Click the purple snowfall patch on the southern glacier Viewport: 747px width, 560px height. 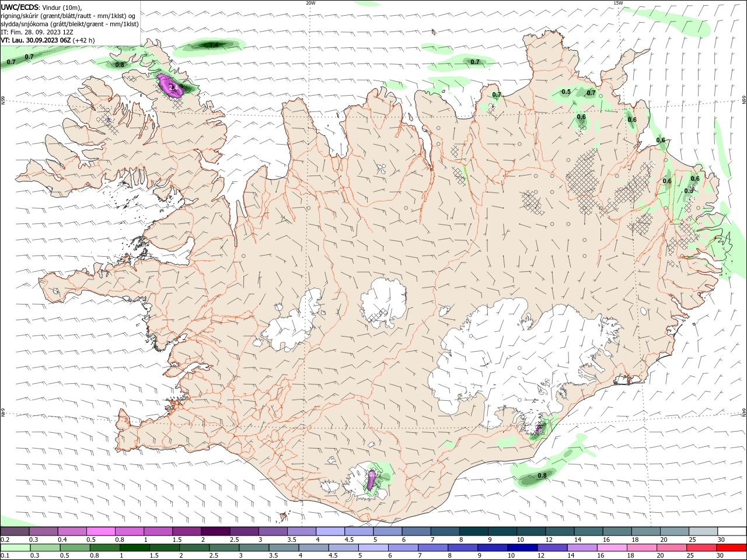pyautogui.click(x=372, y=479)
